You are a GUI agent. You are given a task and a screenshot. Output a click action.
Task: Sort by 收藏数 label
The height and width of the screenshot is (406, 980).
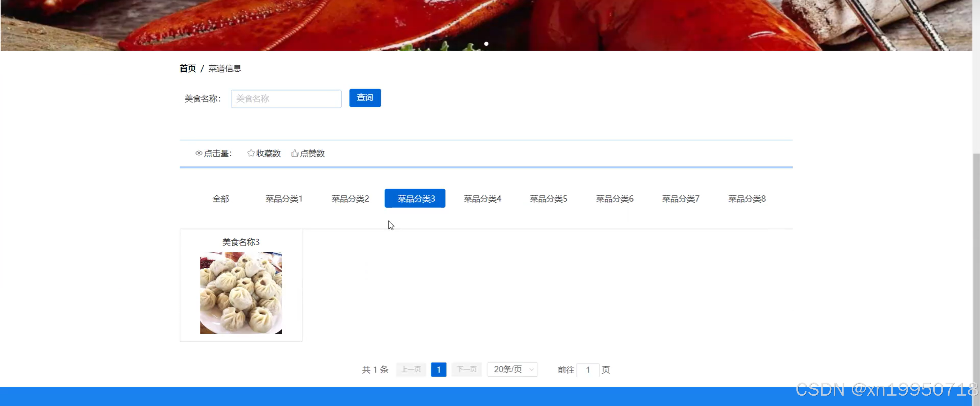tap(268, 153)
